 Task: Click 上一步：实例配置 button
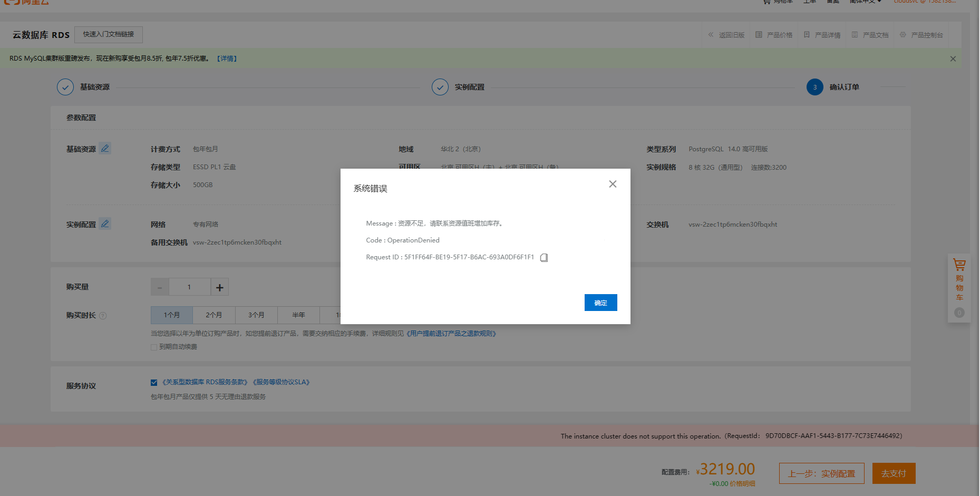821,473
